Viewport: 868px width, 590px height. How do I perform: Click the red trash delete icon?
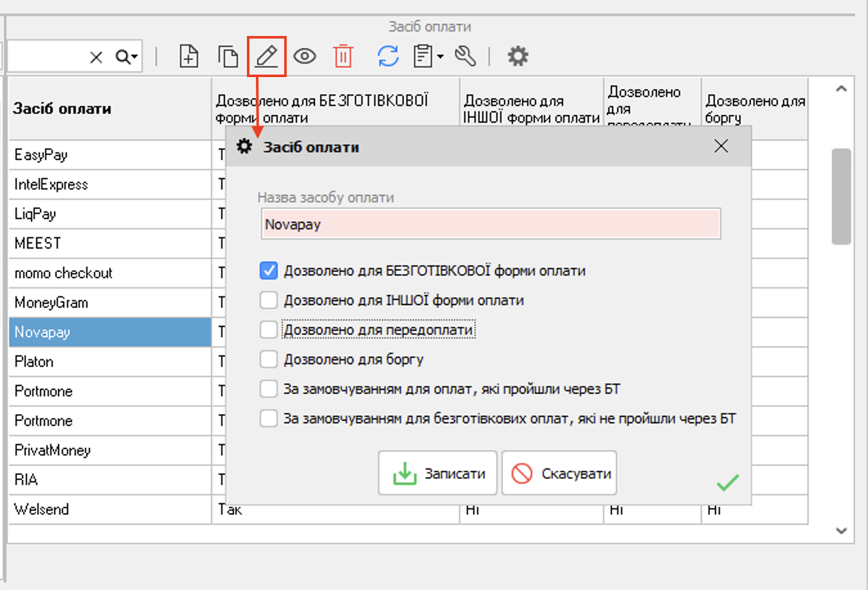tap(343, 57)
